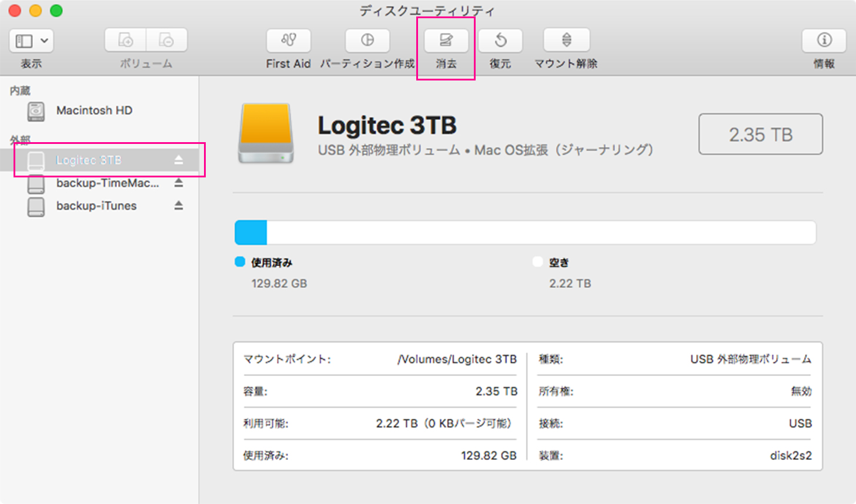Click the Macintosh HD disk icon
The width and height of the screenshot is (856, 504).
click(36, 110)
